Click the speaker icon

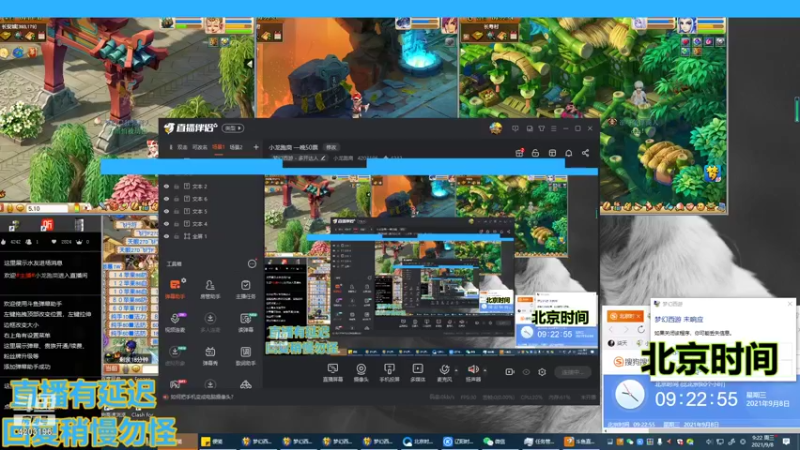pos(473,369)
